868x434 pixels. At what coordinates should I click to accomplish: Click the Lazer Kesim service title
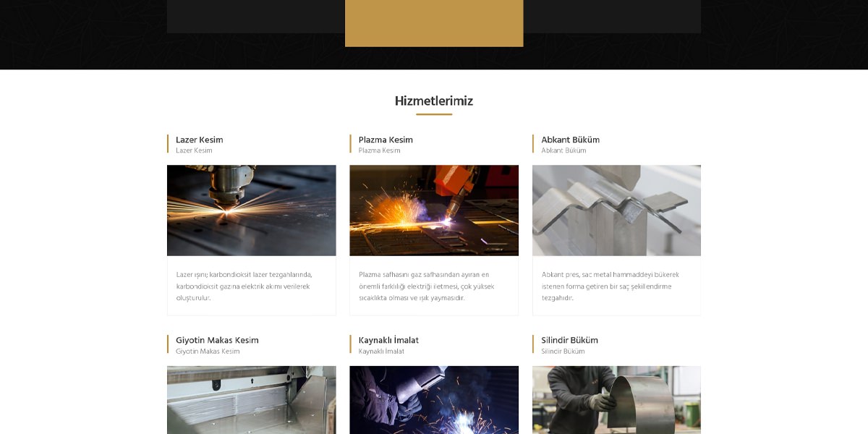200,140
